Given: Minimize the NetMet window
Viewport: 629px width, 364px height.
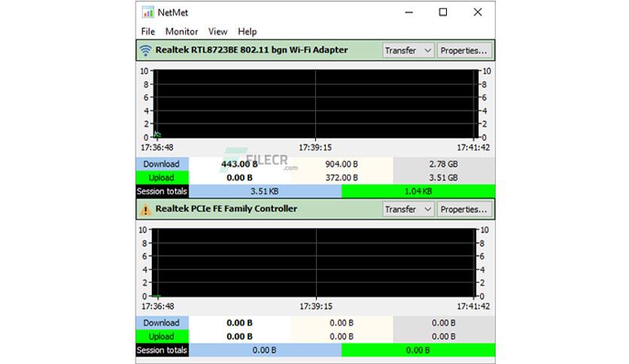Looking at the screenshot, I should point(409,13).
